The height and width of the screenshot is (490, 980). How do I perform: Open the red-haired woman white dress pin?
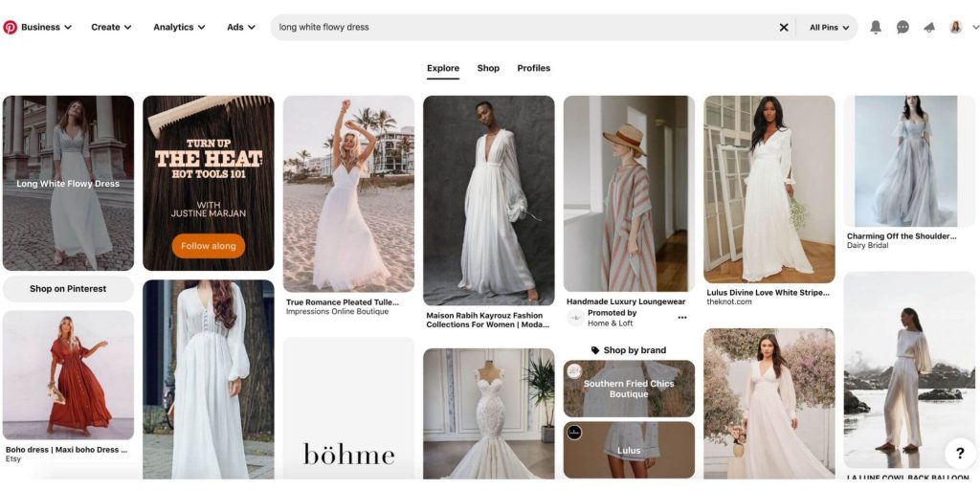[x=208, y=379]
